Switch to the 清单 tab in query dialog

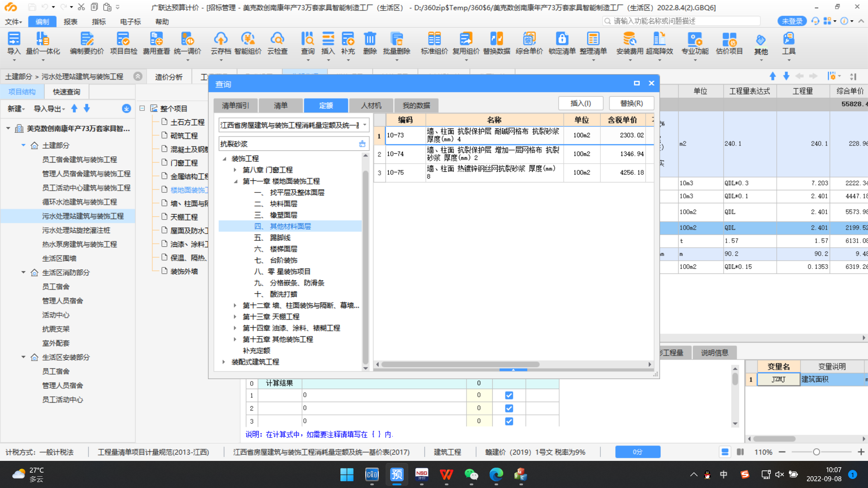coord(281,105)
